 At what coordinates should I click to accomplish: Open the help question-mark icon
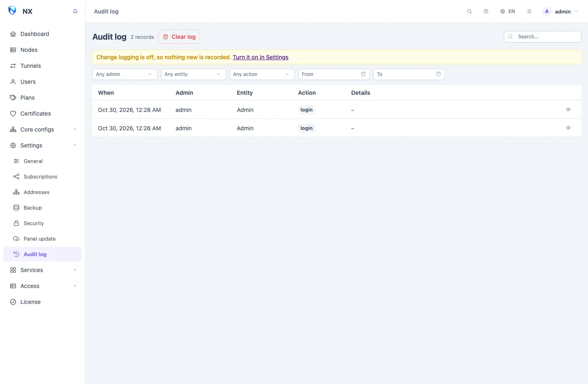tap(486, 11)
